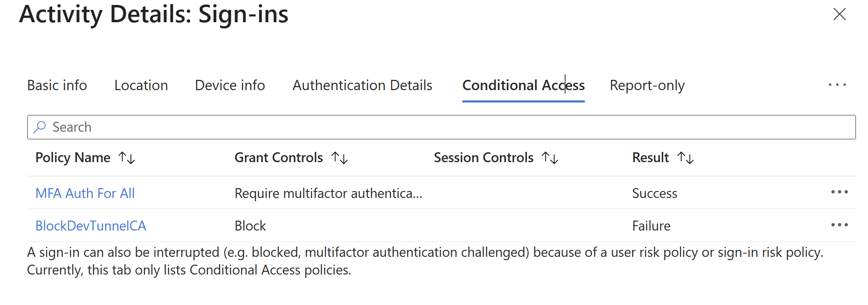Close the Activity Details pane

pyautogui.click(x=839, y=14)
